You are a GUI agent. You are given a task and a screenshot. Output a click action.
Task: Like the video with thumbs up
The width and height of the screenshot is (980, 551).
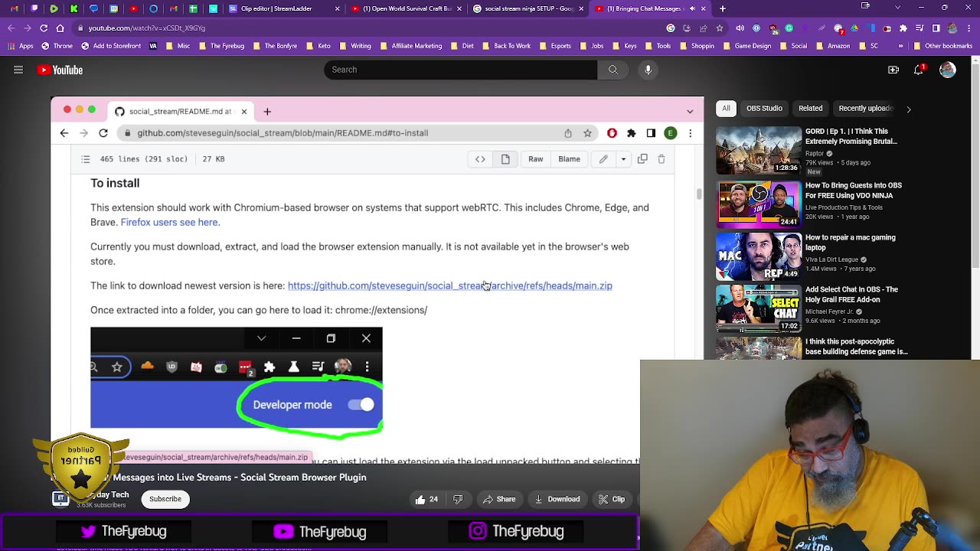tap(426, 499)
